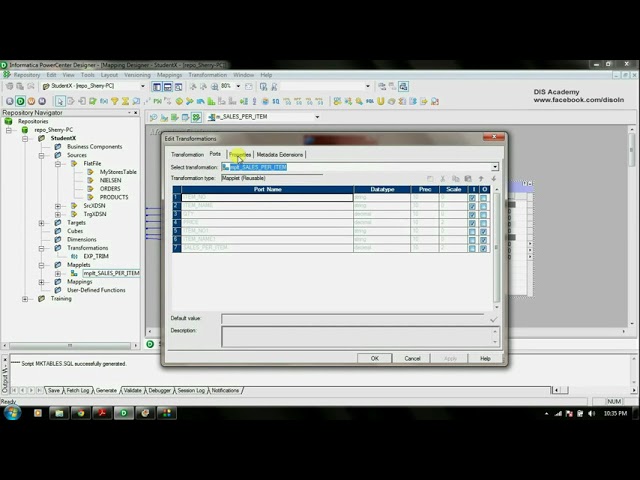This screenshot has height=480, width=640.
Task: Open the Transformation Developer workspace tool
Action: [x=175, y=117]
